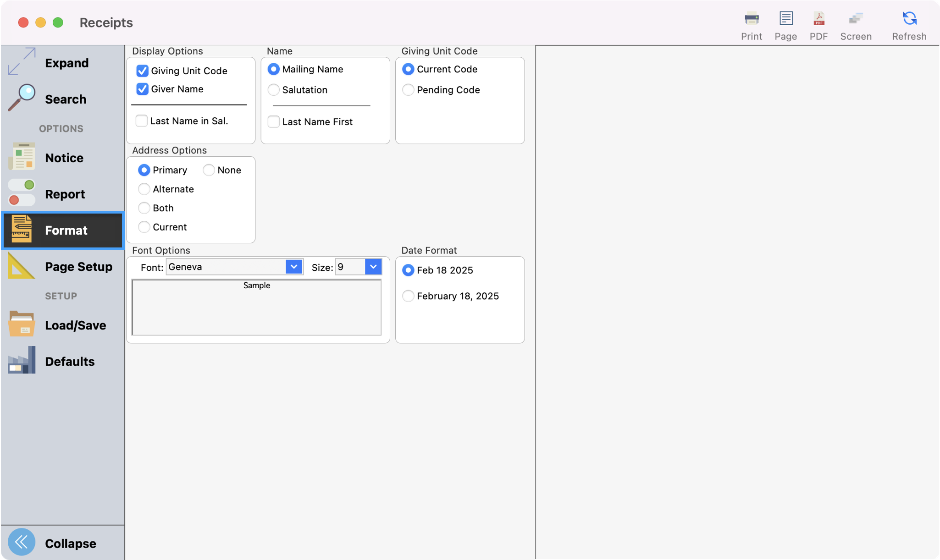
Task: Enable the Last Name First checkbox
Action: (x=274, y=121)
